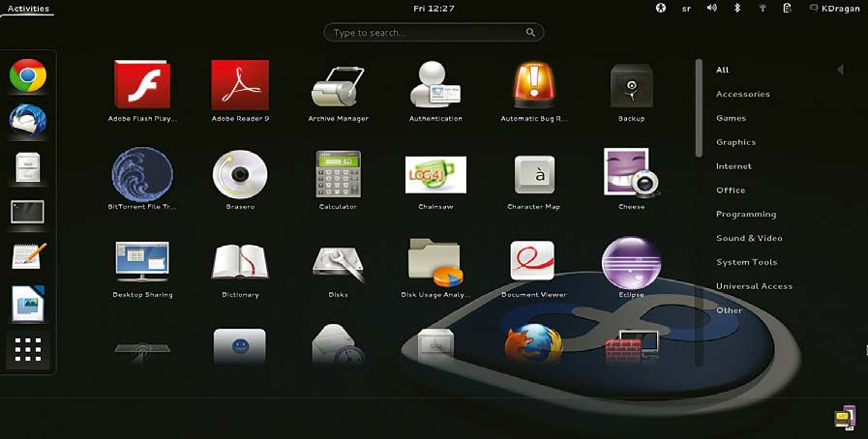The height and width of the screenshot is (439, 868).
Task: Toggle the Show Applications grid button
Action: tap(28, 350)
